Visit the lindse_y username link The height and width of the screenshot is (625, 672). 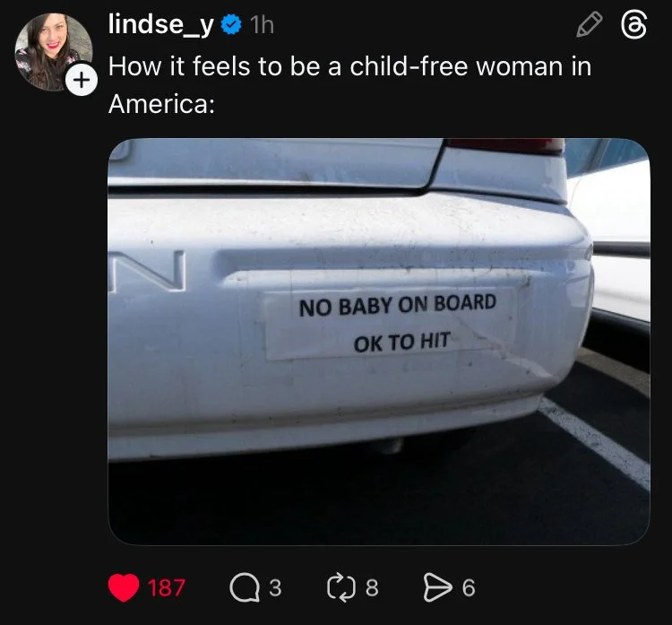click(160, 24)
